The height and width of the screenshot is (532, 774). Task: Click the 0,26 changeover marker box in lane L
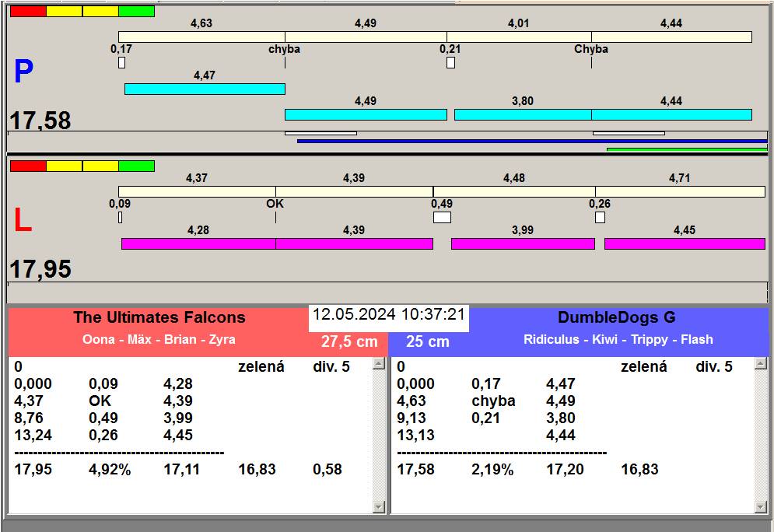coord(601,217)
